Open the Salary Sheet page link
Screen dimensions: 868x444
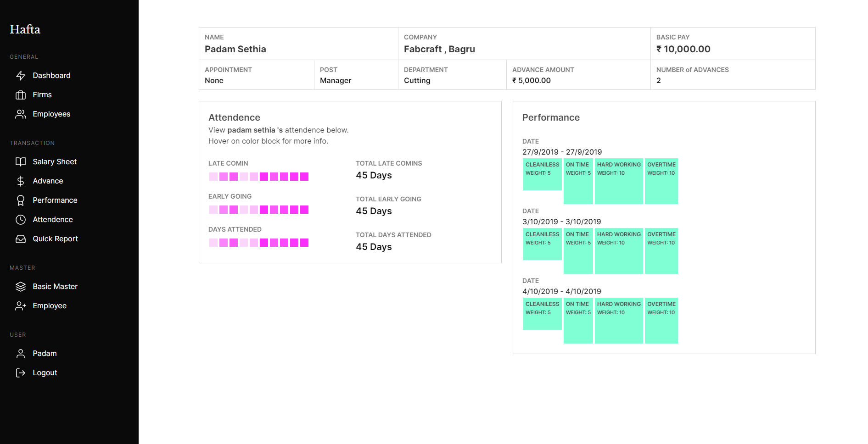pyautogui.click(x=55, y=162)
